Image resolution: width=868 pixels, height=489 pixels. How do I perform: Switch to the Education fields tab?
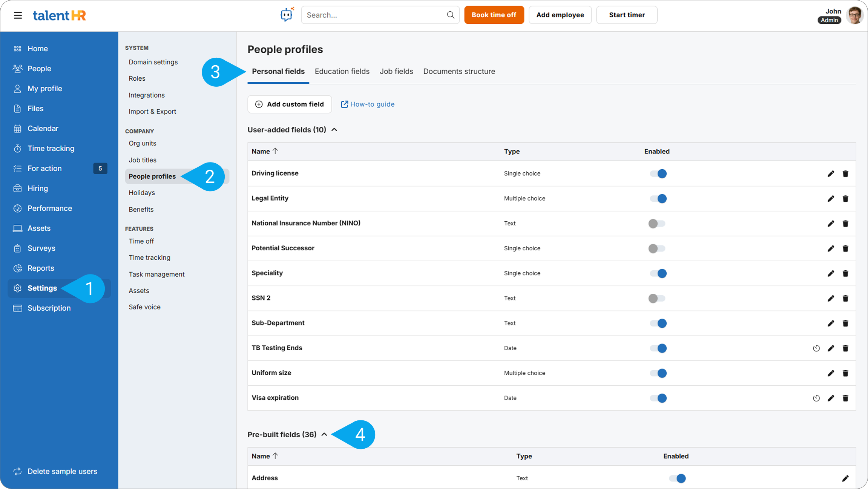[342, 71]
